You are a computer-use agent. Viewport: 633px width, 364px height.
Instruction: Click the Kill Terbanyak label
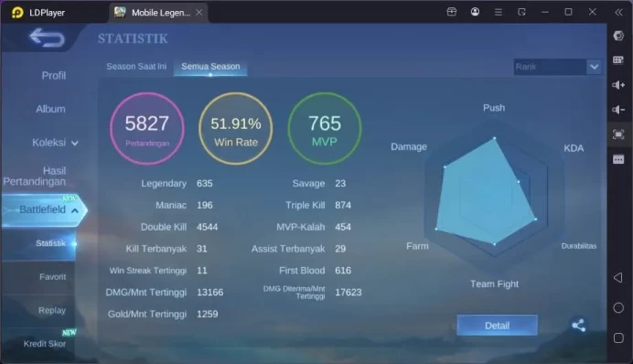[156, 249]
